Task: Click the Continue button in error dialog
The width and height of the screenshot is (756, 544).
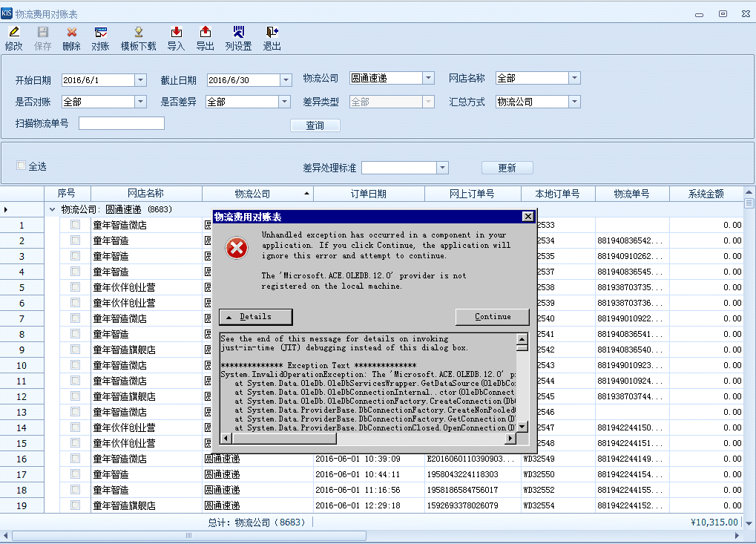Action: pos(493,317)
